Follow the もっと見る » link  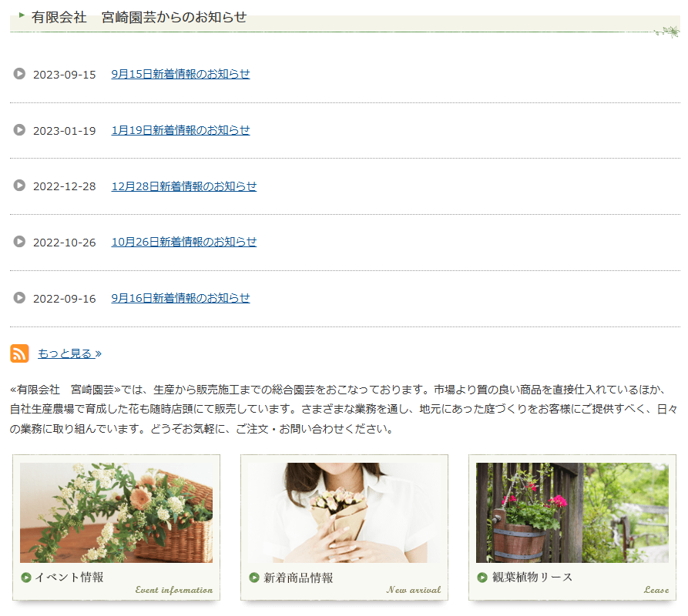(70, 353)
